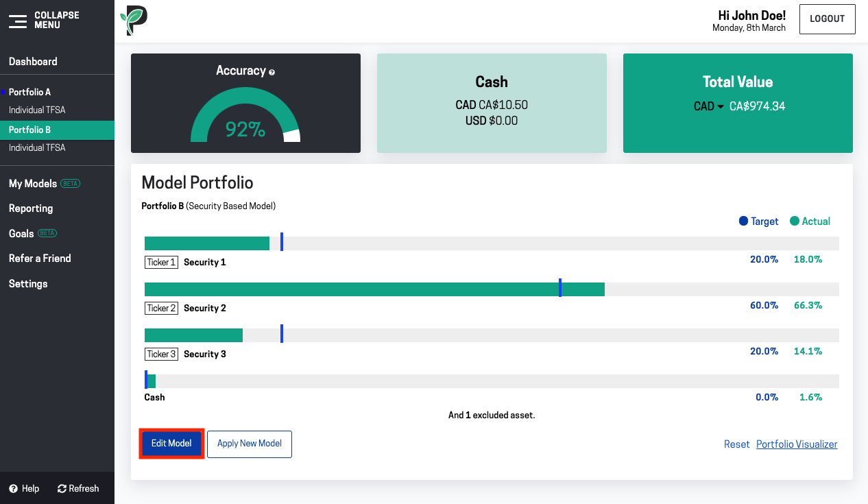Image resolution: width=868 pixels, height=504 pixels.
Task: Open Dashboard from the sidebar
Action: pos(33,62)
